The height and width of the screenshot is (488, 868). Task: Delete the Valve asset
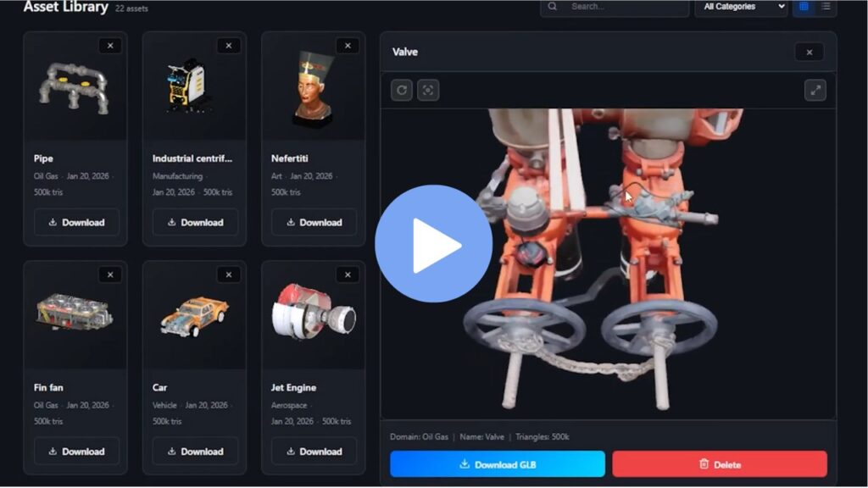click(719, 464)
